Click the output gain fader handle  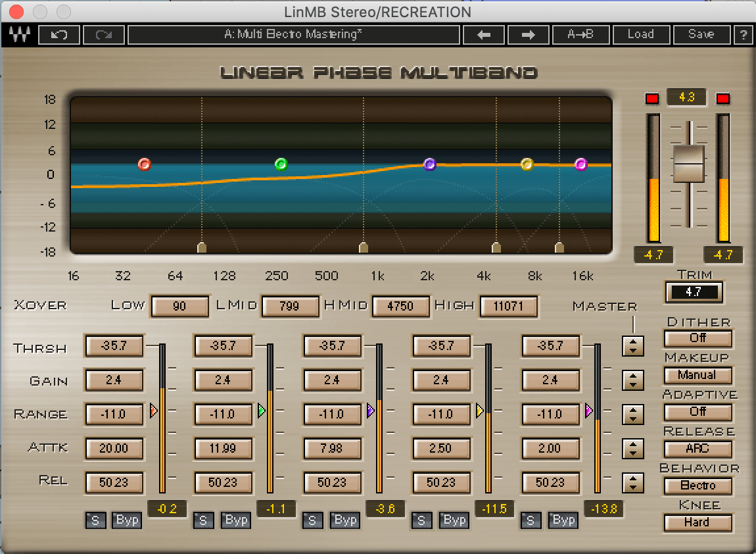point(688,164)
